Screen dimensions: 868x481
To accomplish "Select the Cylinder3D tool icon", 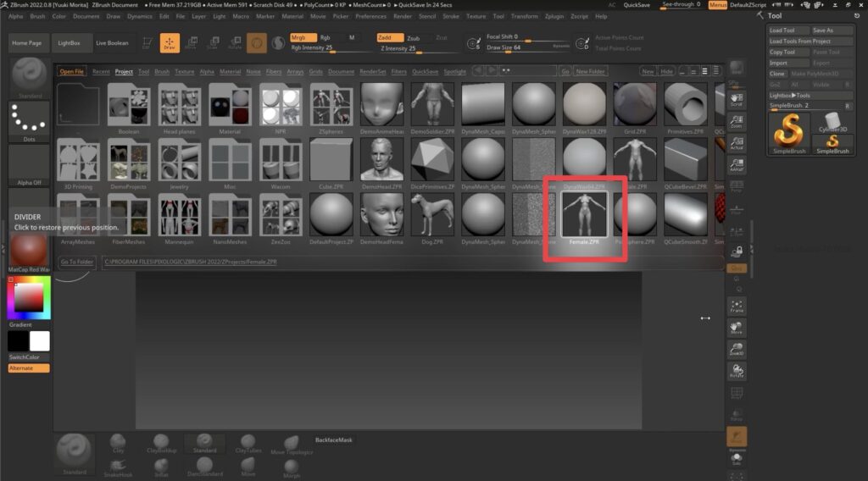I will (832, 119).
